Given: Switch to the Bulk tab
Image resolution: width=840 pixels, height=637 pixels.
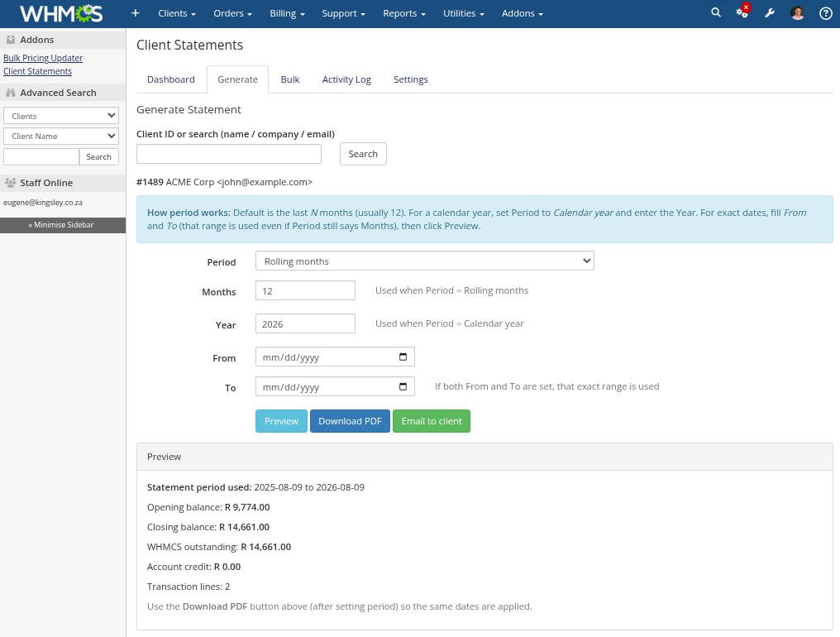Looking at the screenshot, I should pyautogui.click(x=290, y=79).
